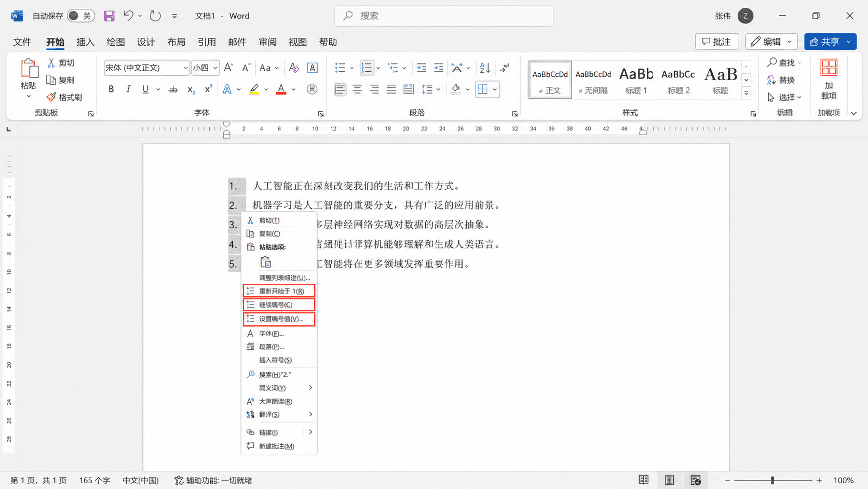868x489 pixels.
Task: Open the Layout (布局) tab
Action: point(177,42)
